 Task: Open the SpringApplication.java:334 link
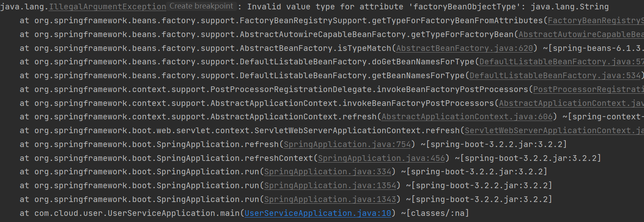[x=328, y=172]
